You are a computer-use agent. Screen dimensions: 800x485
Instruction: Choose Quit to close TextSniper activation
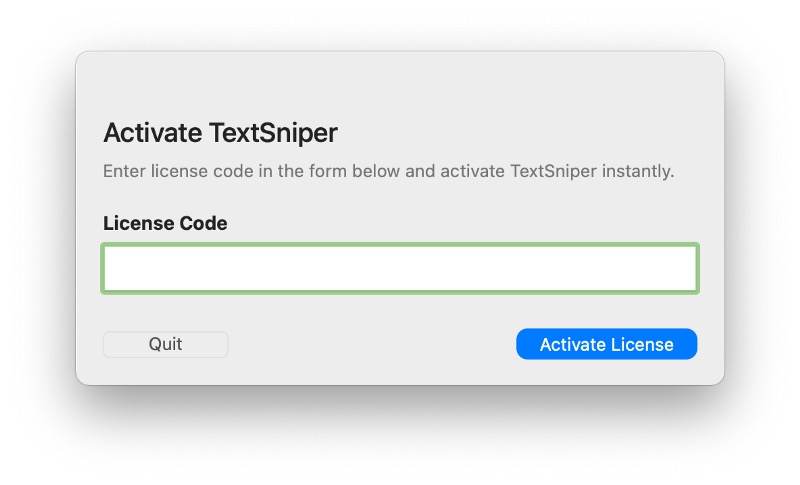click(x=165, y=344)
